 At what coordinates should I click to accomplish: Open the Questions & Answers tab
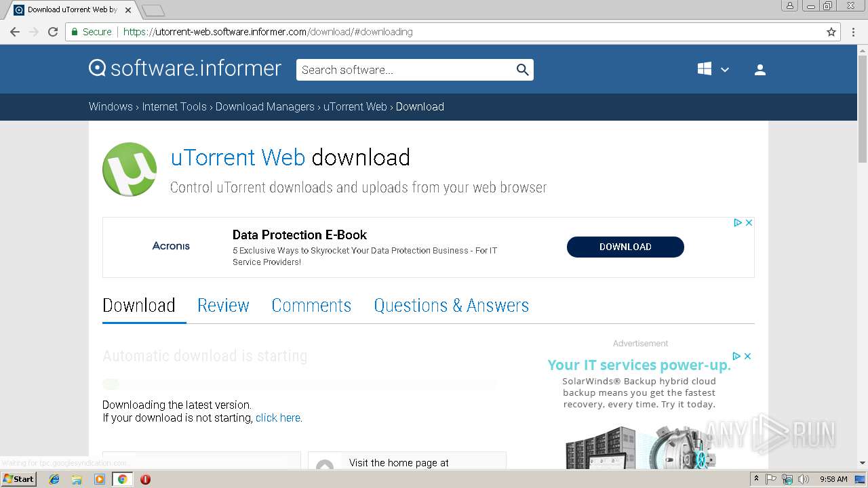pos(452,306)
